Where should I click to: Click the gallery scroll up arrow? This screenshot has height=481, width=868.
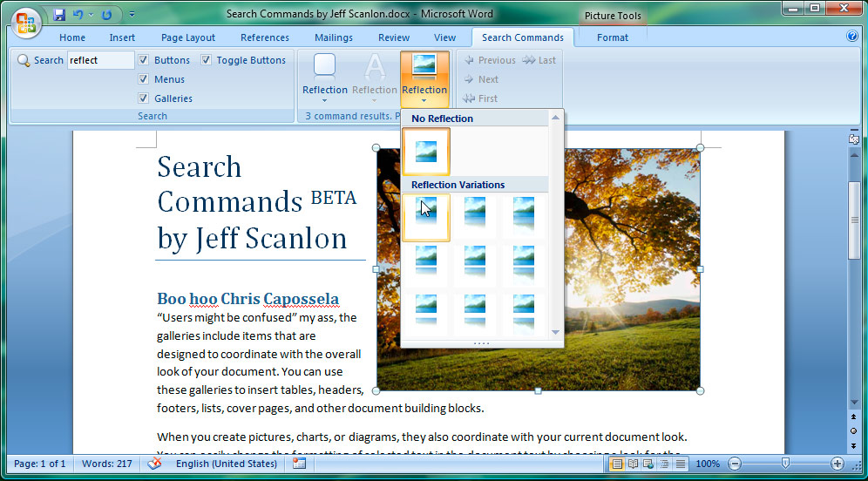pyautogui.click(x=555, y=118)
